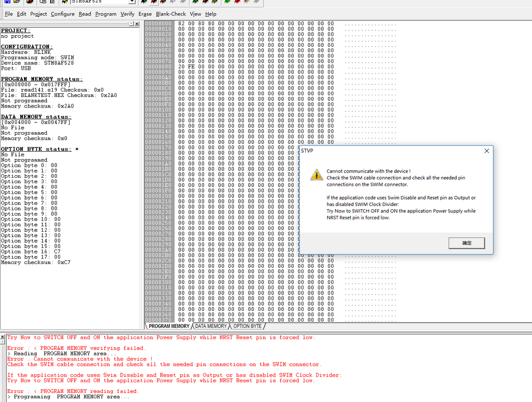This screenshot has height=402, width=532.
Task: Open the File menu
Action: point(9,14)
